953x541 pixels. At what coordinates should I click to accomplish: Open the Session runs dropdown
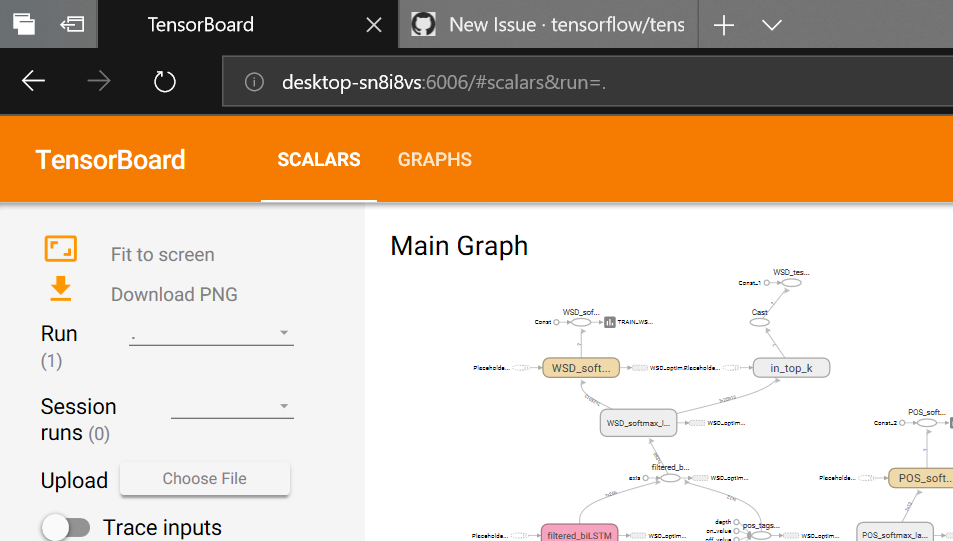pyautogui.click(x=232, y=406)
